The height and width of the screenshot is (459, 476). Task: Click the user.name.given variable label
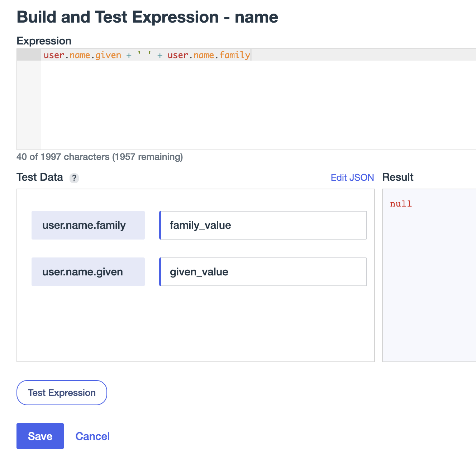click(x=88, y=272)
